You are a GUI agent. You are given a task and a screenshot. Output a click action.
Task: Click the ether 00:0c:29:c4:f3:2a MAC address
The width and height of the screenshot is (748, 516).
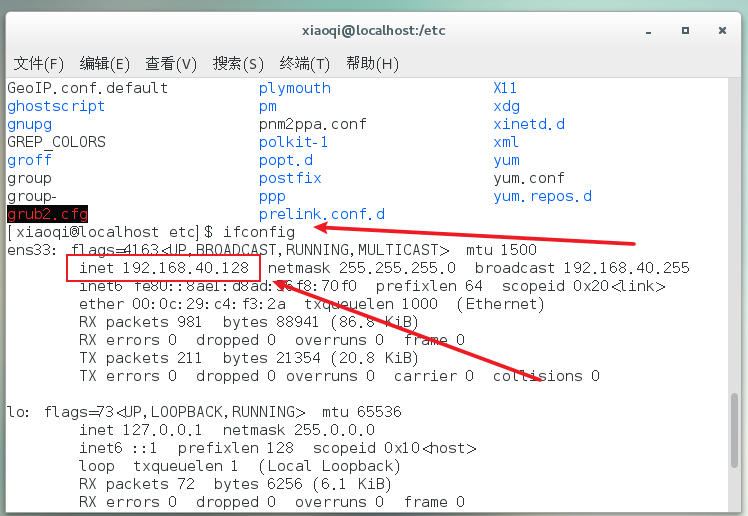182,304
